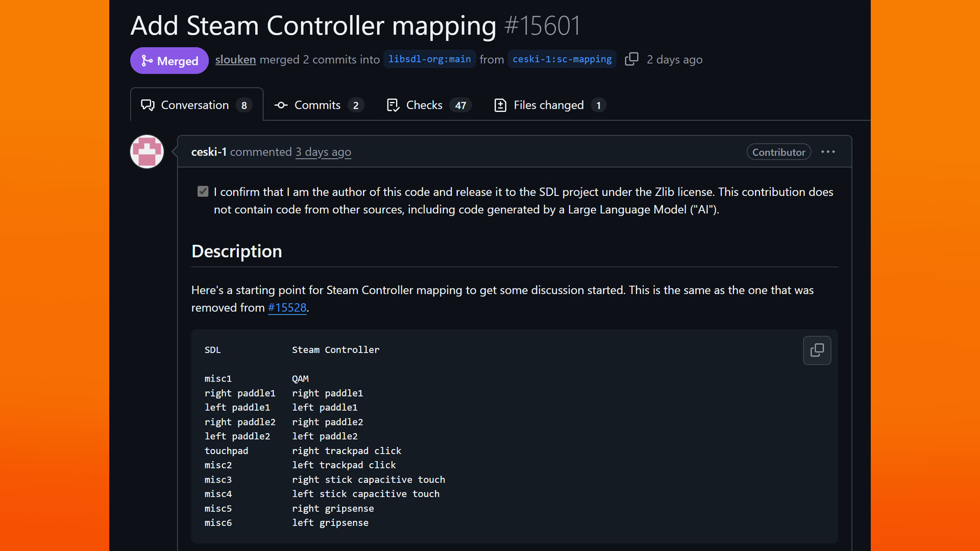The width and height of the screenshot is (980, 551).
Task: Open the ceski-1:sc-mapping branch link
Action: (x=562, y=59)
